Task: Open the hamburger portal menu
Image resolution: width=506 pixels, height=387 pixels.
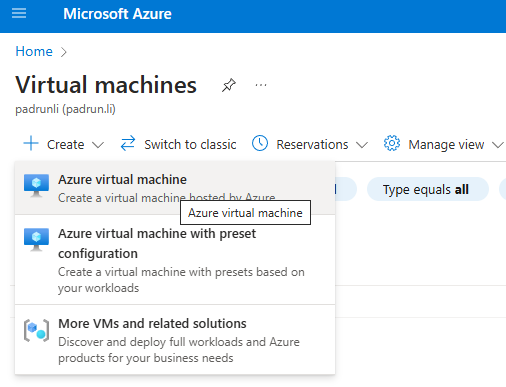Action: point(19,14)
